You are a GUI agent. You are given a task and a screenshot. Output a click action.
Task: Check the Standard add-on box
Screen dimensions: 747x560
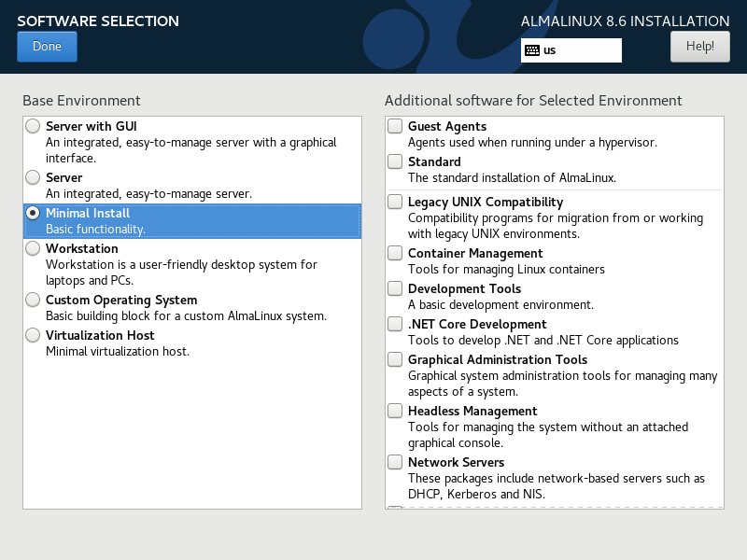click(395, 161)
